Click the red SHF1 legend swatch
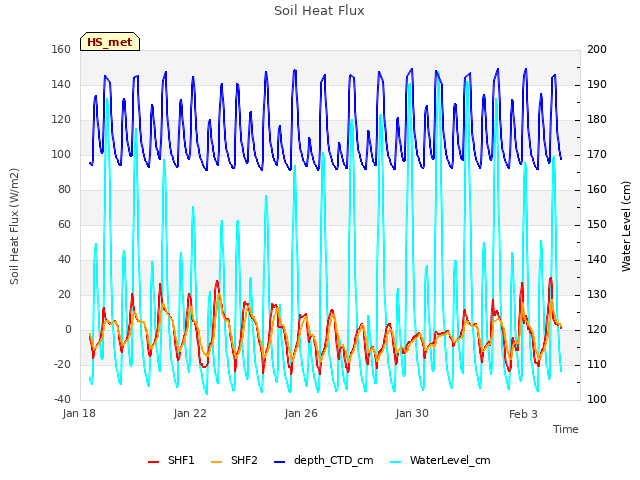The width and height of the screenshot is (640, 480). pos(153,462)
